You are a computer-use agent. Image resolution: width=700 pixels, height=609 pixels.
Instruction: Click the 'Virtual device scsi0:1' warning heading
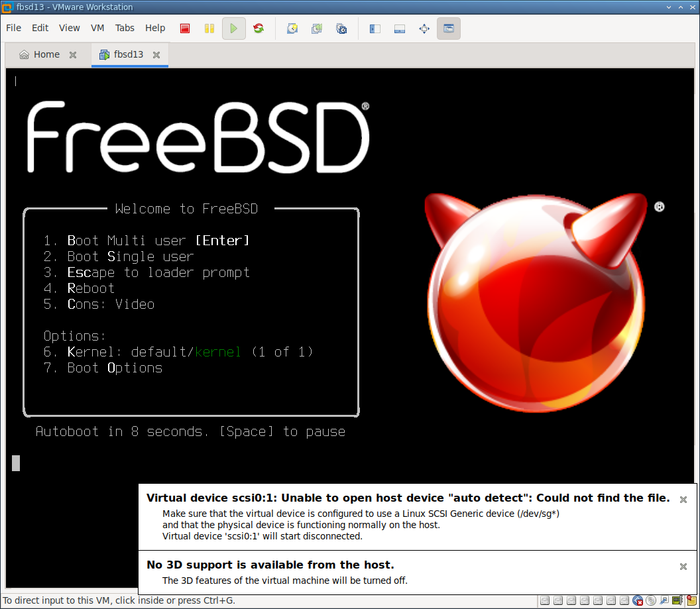coord(408,498)
